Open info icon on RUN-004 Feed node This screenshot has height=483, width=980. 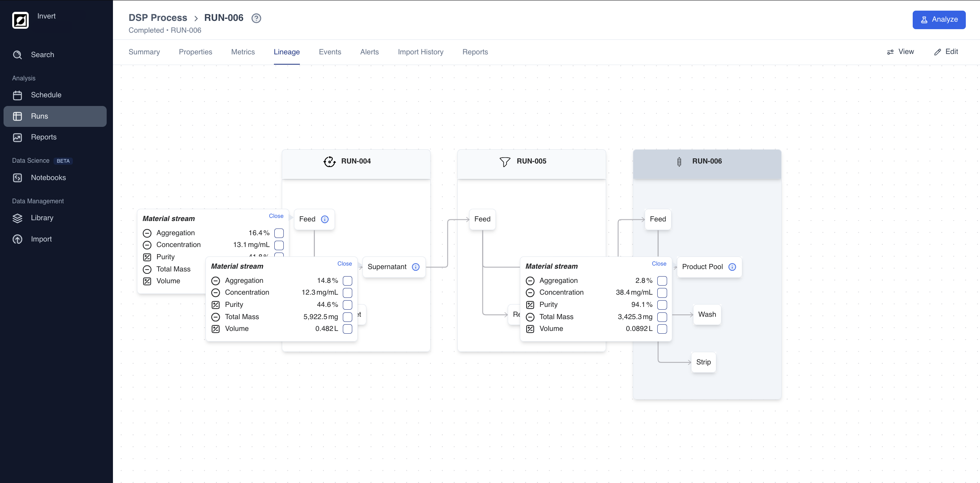pyautogui.click(x=325, y=219)
